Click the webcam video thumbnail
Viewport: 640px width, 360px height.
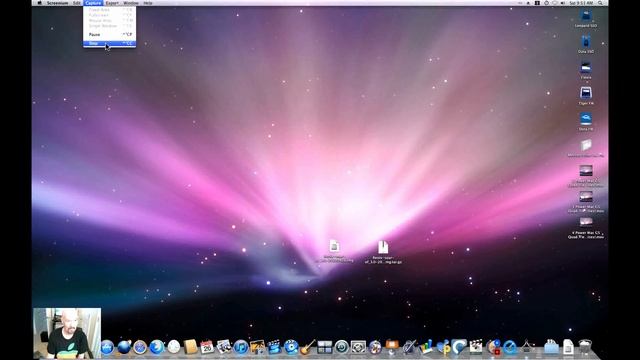point(67,333)
